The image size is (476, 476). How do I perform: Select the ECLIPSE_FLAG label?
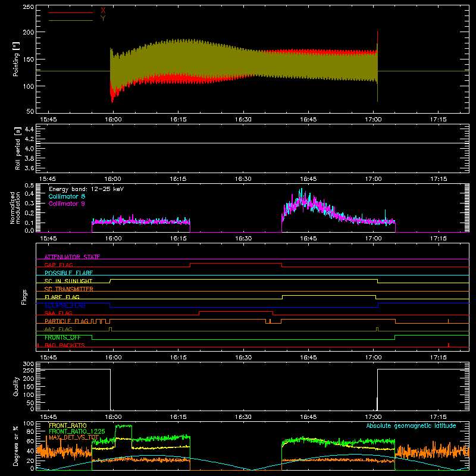coord(65,305)
